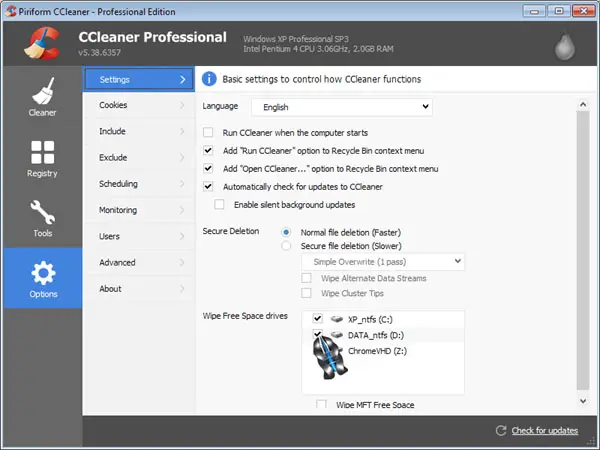Screen dimensions: 600x450
Task: Select Secure file deletion (Slower) radio
Action: pos(286,246)
